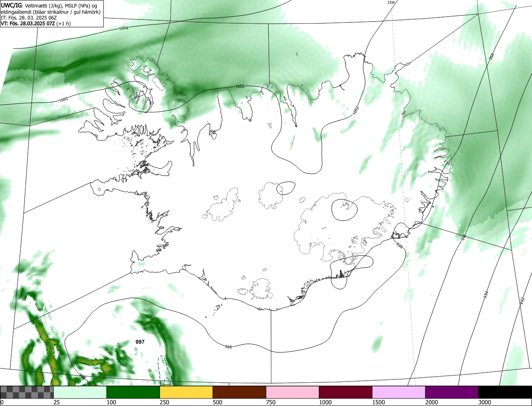Select the "15W" longitude label
Viewport: 532px width, 406px height.
[x=391, y=2]
